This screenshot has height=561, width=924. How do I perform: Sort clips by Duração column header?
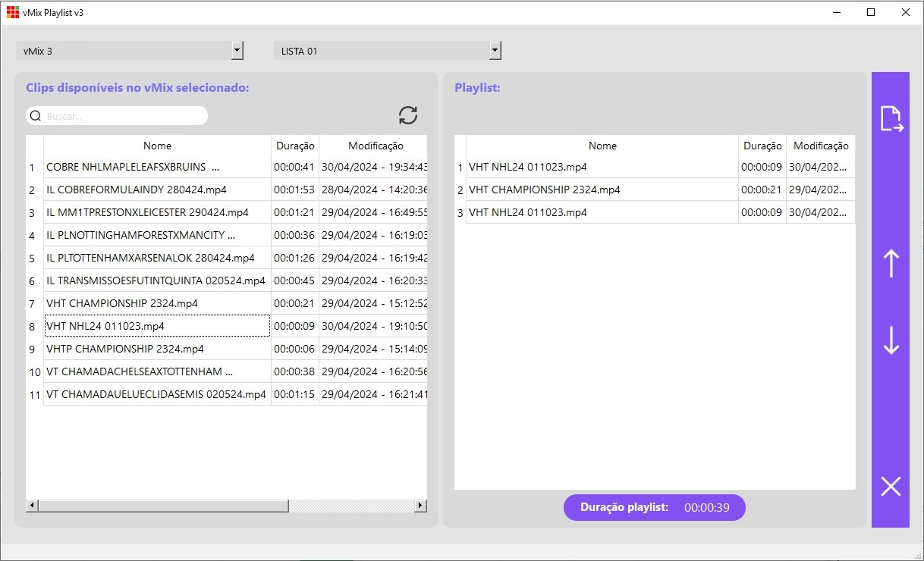(x=295, y=146)
